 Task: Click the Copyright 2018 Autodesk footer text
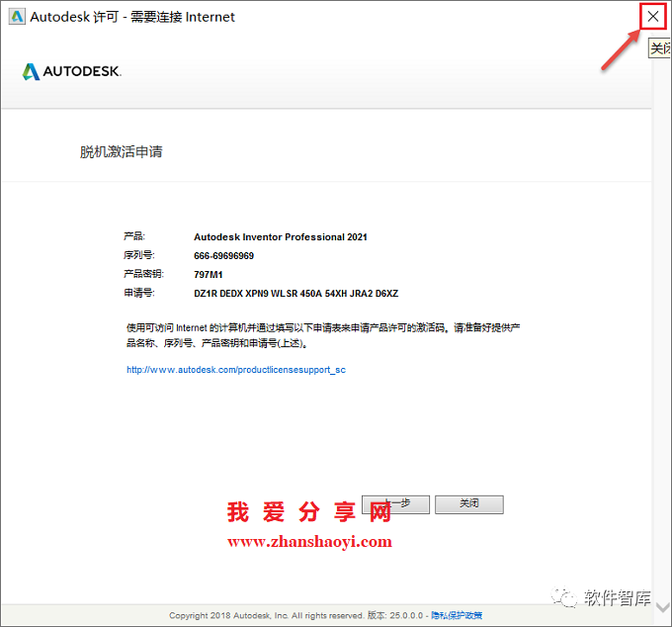266,615
